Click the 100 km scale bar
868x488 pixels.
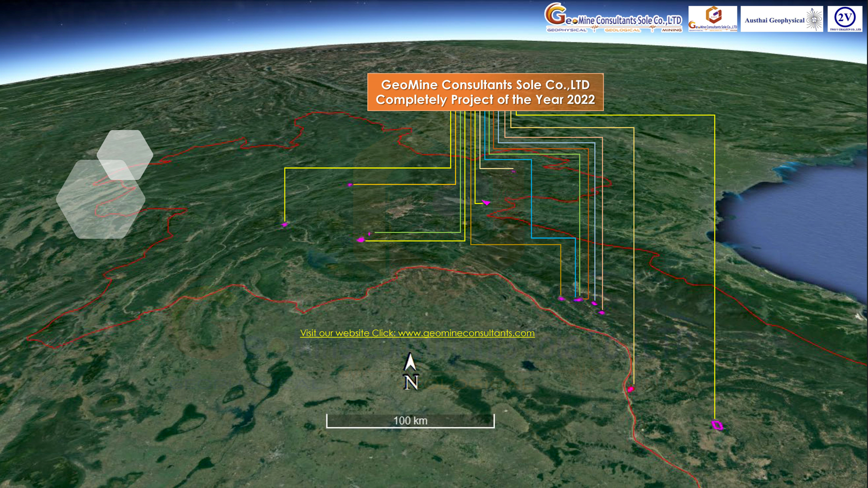point(410,421)
